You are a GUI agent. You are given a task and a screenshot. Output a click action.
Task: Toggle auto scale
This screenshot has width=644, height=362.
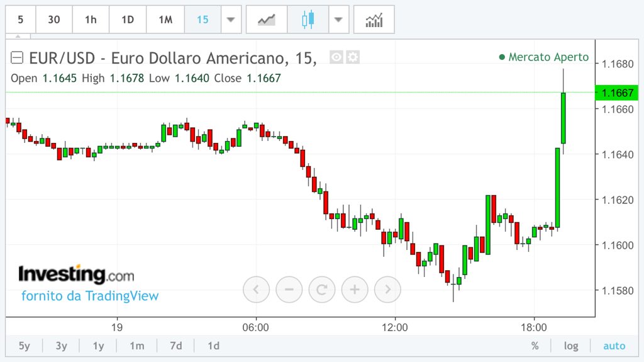(614, 346)
